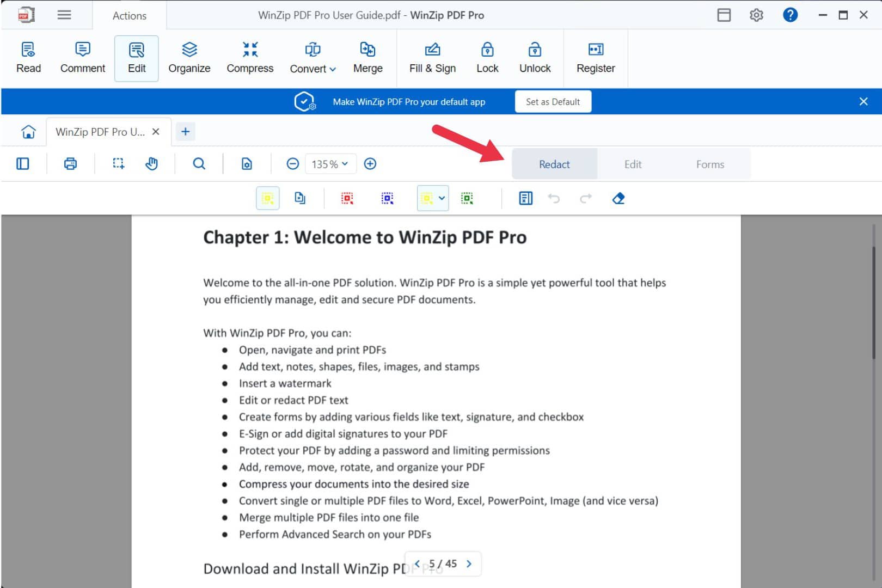Image resolution: width=882 pixels, height=588 pixels.
Task: Select the marquee selection tool
Action: pyautogui.click(x=118, y=164)
